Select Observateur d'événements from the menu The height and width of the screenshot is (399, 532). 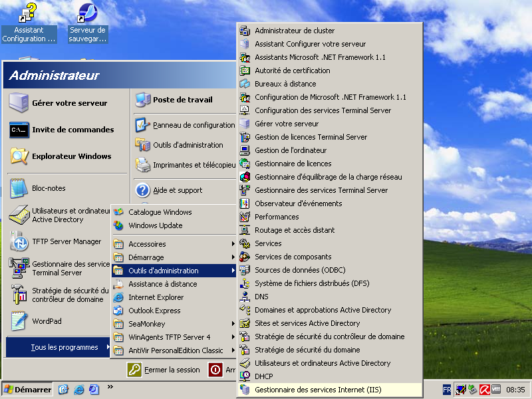298,203
